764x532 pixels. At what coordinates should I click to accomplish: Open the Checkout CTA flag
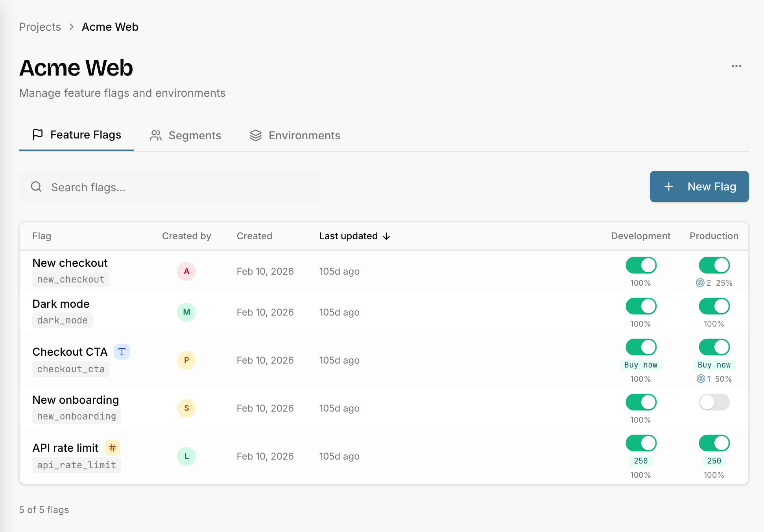point(70,352)
